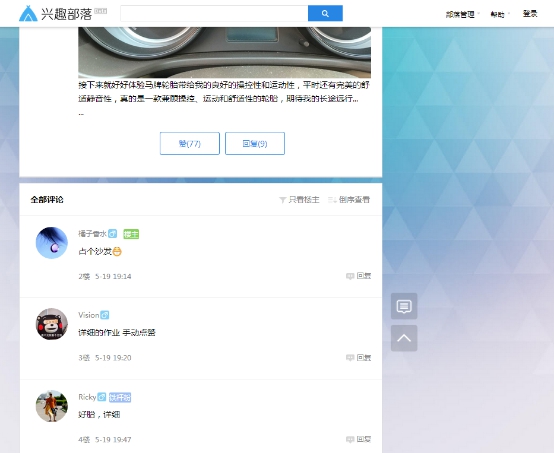Viewport: 554px width, 453px height.
Task: Open the 部落管理 dropdown menu
Action: [462, 14]
